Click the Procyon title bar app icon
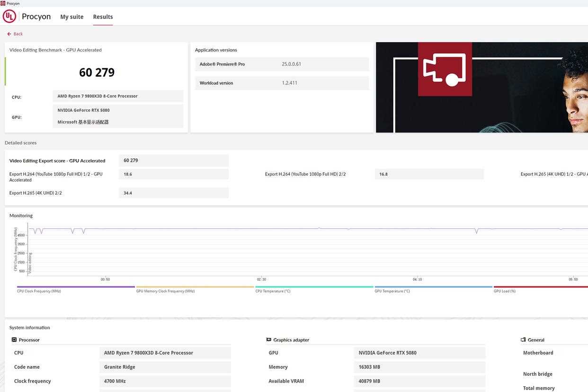The image size is (588, 392). (3, 3)
